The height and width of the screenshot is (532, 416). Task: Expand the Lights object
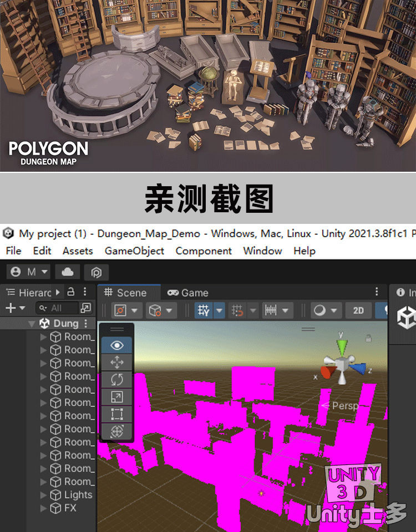[x=43, y=495]
